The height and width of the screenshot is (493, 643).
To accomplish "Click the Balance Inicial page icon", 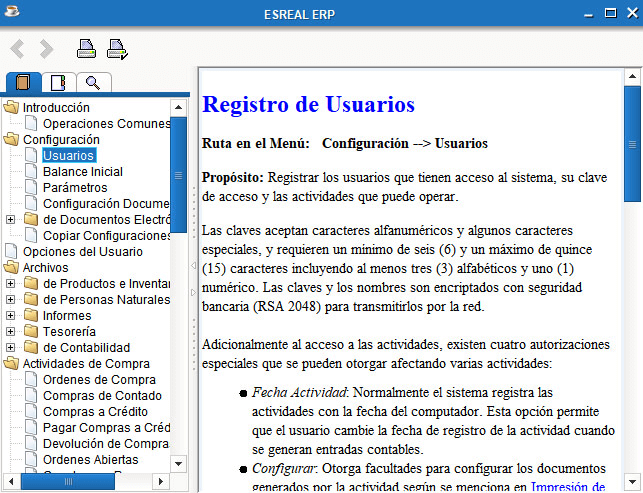I will pos(31,171).
